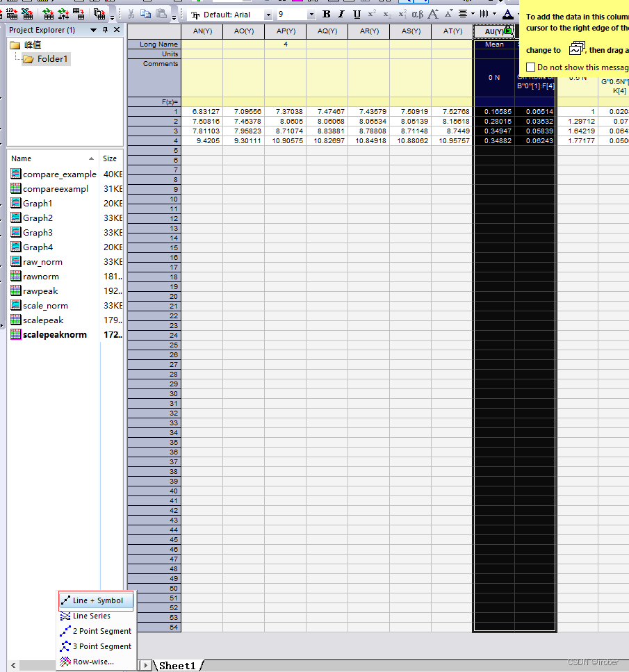Open the Default: Arial font dropdown
The width and height of the screenshot is (629, 672).
pos(268,15)
